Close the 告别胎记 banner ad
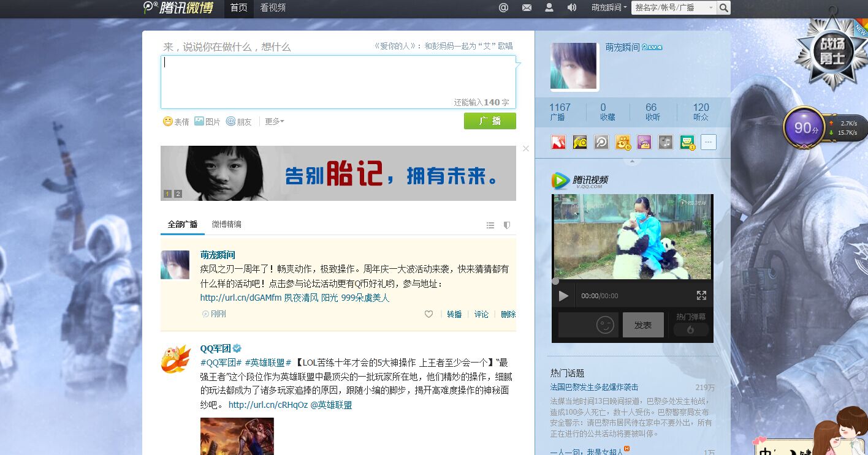The width and height of the screenshot is (868, 455). (525, 148)
